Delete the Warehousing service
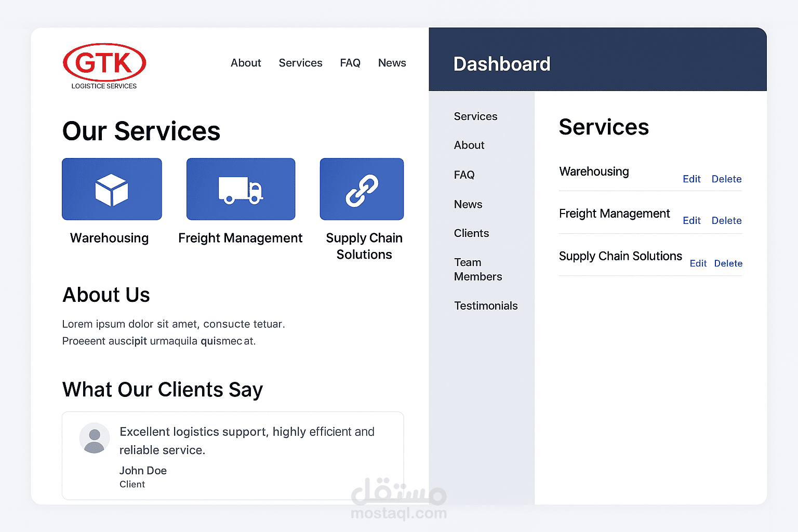 726,179
